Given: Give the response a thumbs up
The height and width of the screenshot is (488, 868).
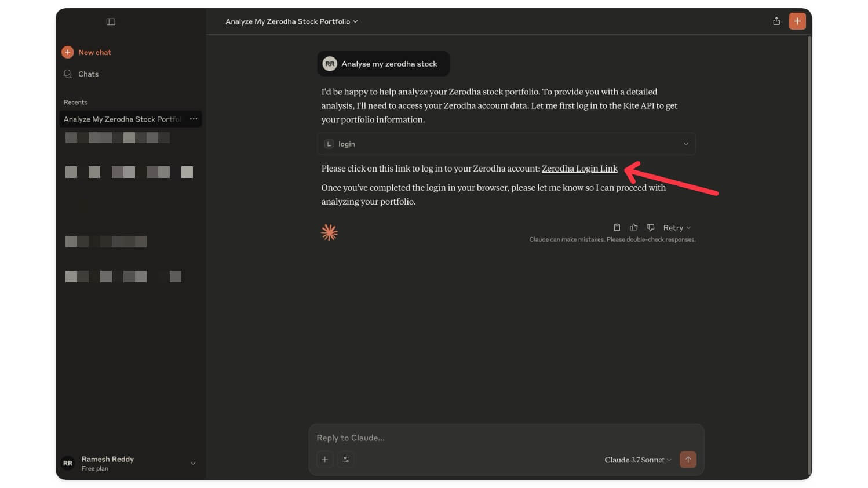Looking at the screenshot, I should pyautogui.click(x=633, y=227).
